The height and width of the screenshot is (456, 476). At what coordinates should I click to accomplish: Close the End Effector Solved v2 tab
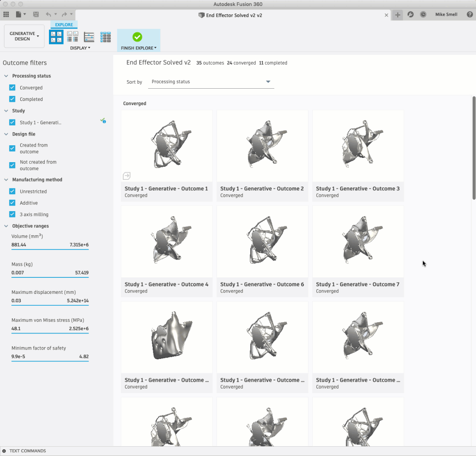386,15
